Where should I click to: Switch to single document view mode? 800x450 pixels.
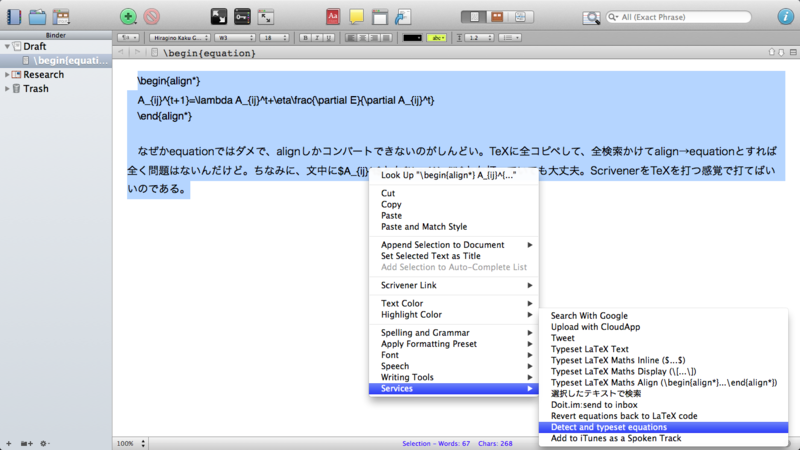pos(474,17)
